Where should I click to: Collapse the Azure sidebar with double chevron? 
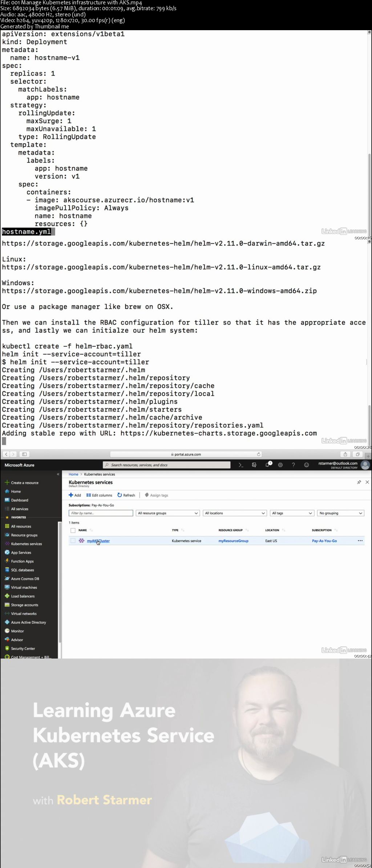[x=58, y=474]
